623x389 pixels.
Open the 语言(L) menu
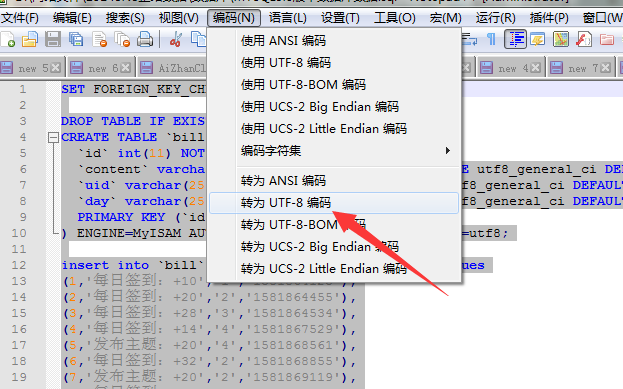[x=288, y=18]
